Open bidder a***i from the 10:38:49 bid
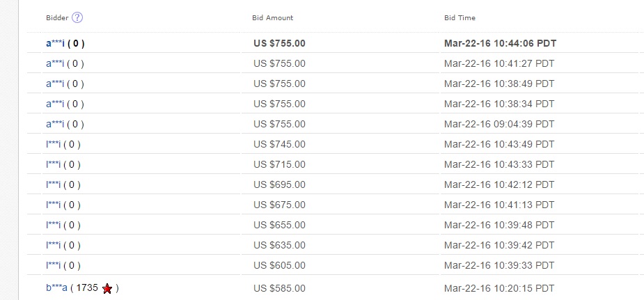The width and height of the screenshot is (644, 300). [x=55, y=84]
